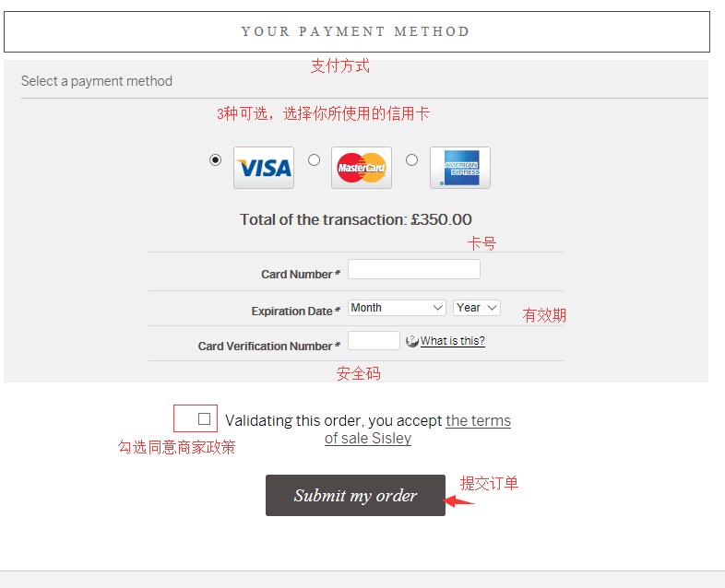The image size is (725, 588).
Task: Click the Total of the transaction text
Action: pyautogui.click(x=355, y=219)
